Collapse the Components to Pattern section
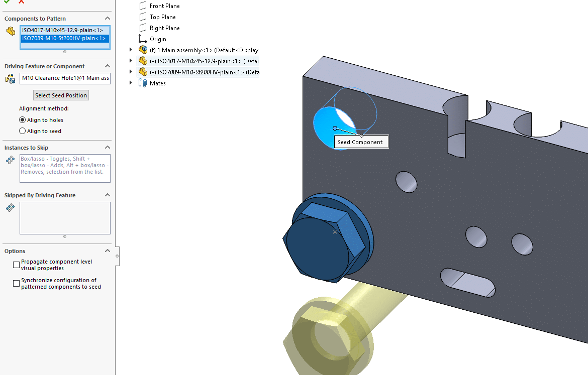The width and height of the screenshot is (588, 375). (107, 19)
